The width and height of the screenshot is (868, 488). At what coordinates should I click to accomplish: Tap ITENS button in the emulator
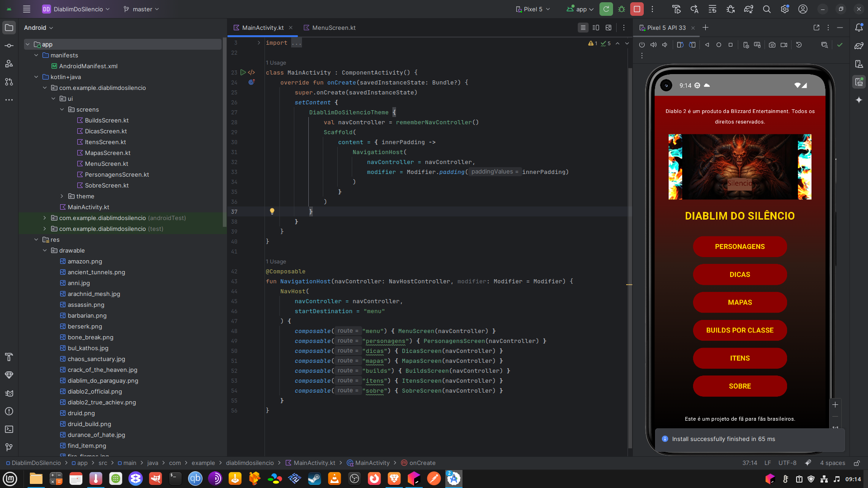pos(740,358)
